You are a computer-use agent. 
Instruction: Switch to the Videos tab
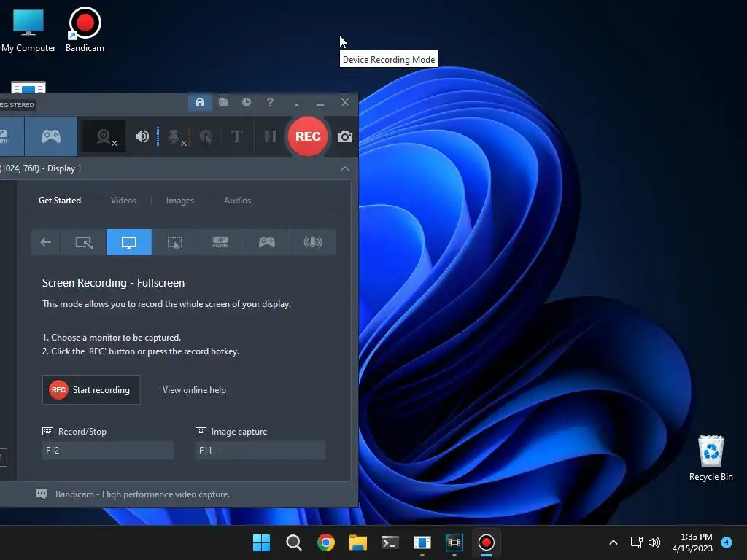tap(123, 201)
